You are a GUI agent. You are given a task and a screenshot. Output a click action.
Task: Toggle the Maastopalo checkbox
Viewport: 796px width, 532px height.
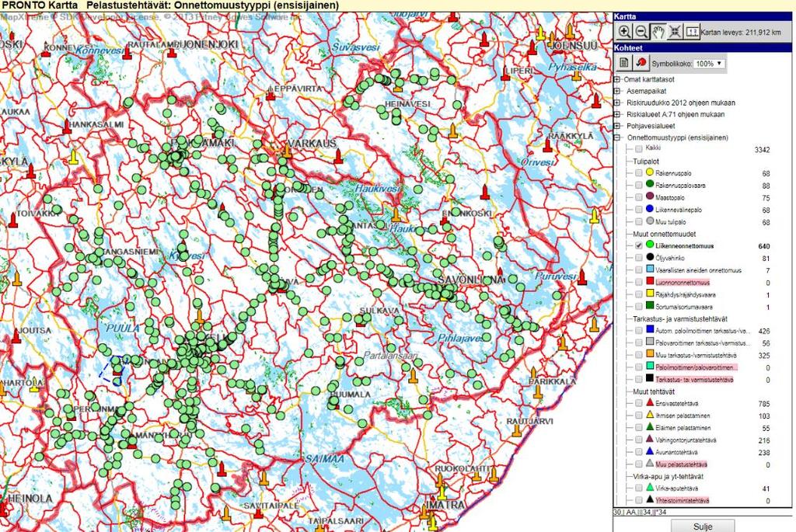[639, 198]
